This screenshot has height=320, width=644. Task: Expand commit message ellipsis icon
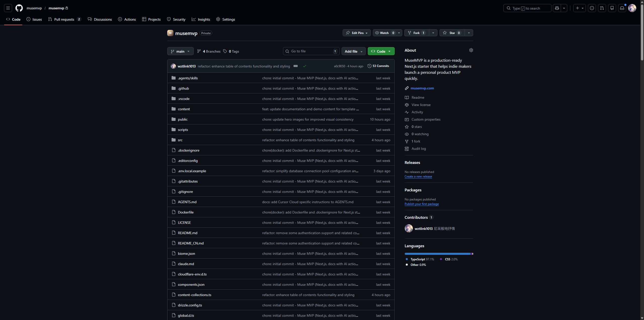pos(296,66)
